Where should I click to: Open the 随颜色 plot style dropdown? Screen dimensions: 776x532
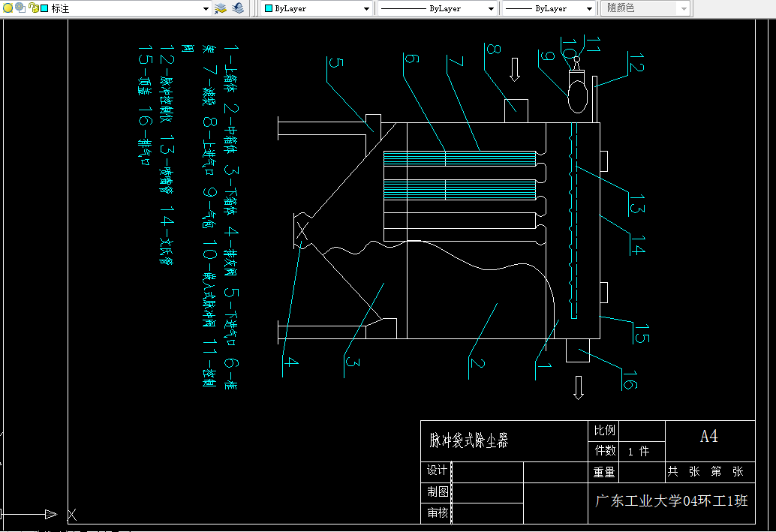684,8
